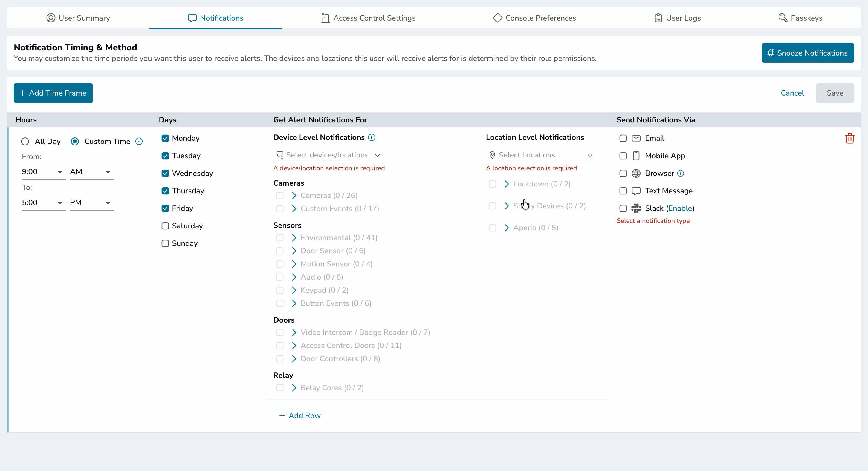This screenshot has height=471, width=868.
Task: Expand Motion Sensor (0 / 4) group
Action: pos(294,264)
